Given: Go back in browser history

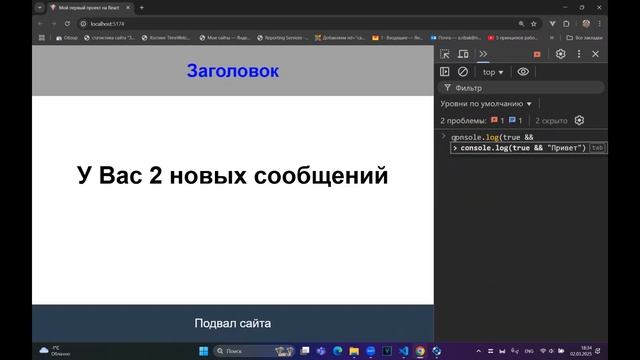Looking at the screenshot, I should pyautogui.click(x=40, y=24).
